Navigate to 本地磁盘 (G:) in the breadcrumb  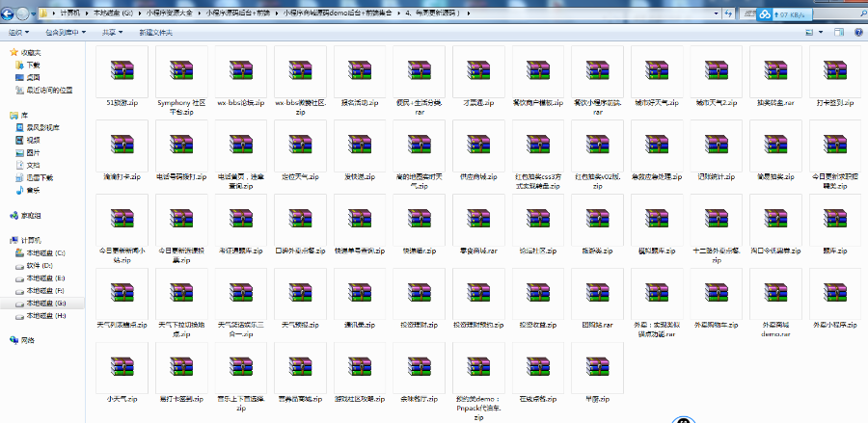click(111, 13)
